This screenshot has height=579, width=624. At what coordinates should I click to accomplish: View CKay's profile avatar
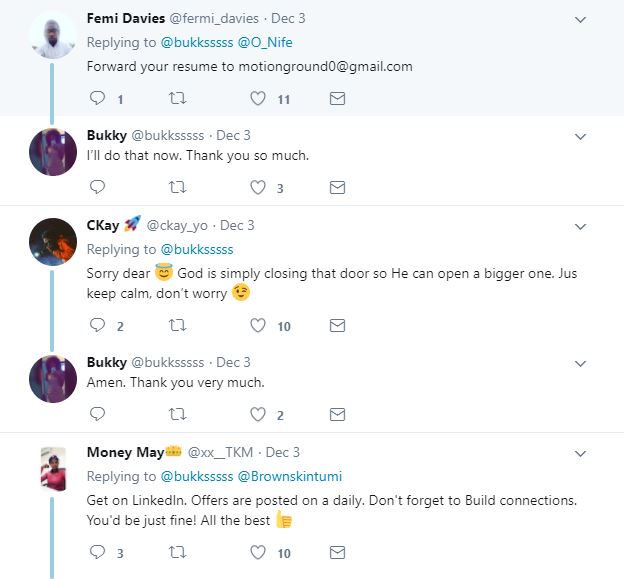click(53, 242)
